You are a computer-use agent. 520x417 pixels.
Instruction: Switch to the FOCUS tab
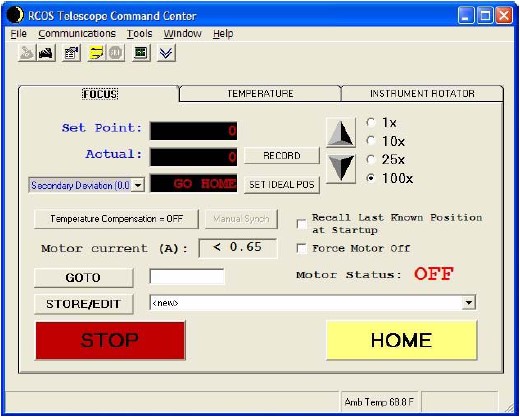point(100,94)
